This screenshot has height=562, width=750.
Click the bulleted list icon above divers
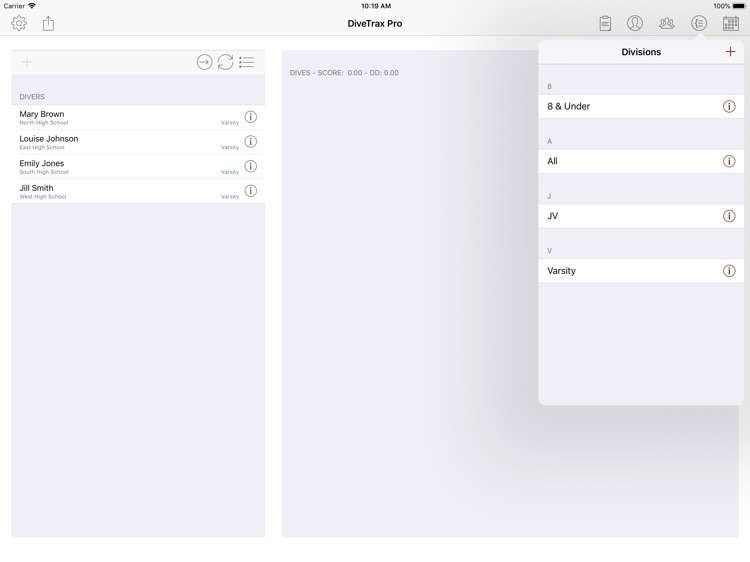click(x=247, y=62)
